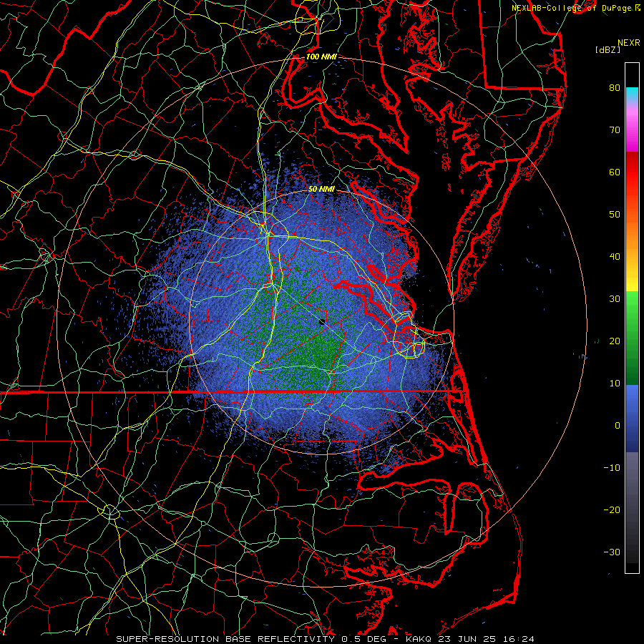This screenshot has height=644, width=644.
Task: Click the -30 value on the dBZ scale
Action: (612, 552)
